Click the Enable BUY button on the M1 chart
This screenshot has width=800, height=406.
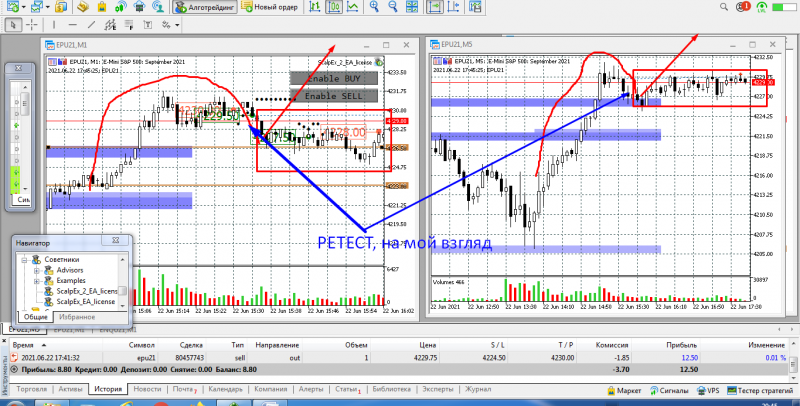point(334,79)
